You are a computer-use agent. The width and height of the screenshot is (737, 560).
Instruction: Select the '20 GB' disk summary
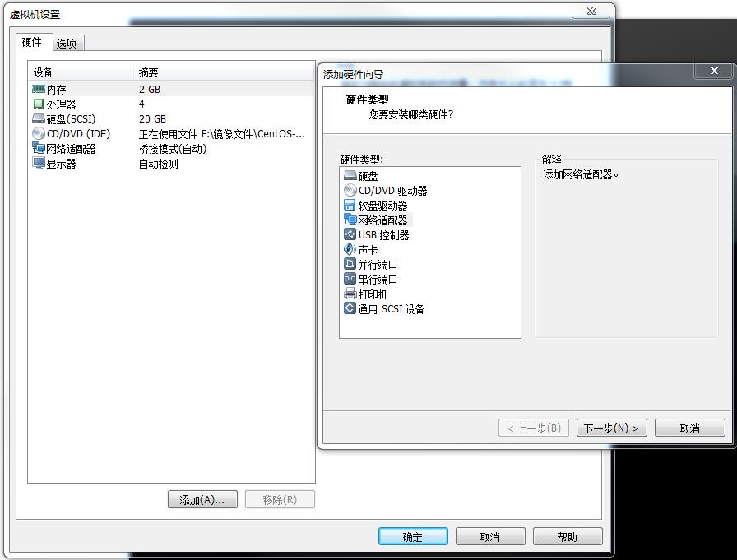(152, 119)
